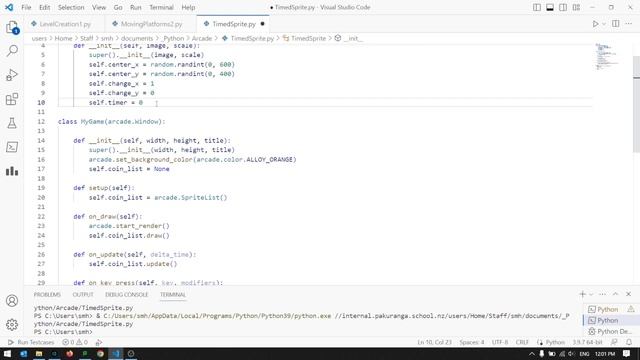
Task: Toggle Panel visibility layout button
Action: click(x=550, y=7)
